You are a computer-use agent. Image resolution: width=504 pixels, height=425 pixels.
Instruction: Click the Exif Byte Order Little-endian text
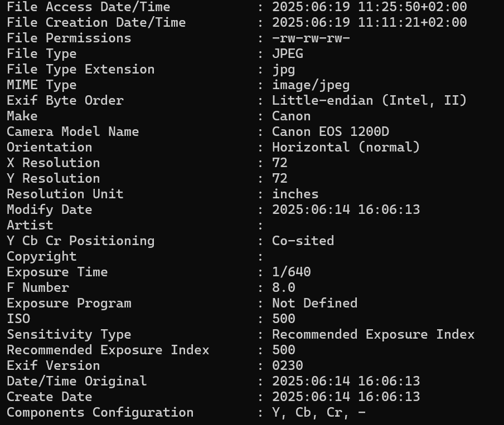tap(322, 101)
